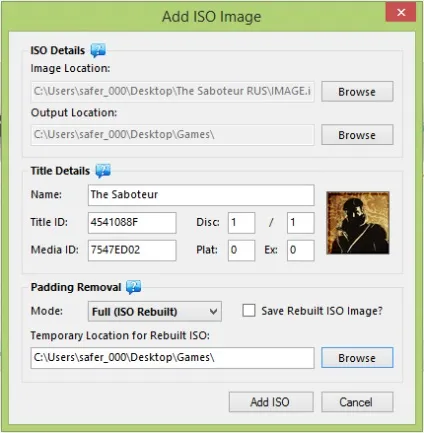The width and height of the screenshot is (424, 433).
Task: Browse for the ISO image location
Action: pyautogui.click(x=357, y=91)
